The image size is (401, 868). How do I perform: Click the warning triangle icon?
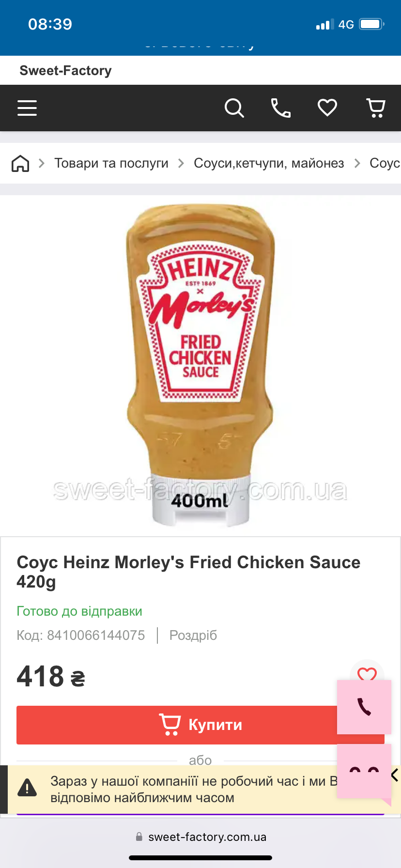(27, 788)
